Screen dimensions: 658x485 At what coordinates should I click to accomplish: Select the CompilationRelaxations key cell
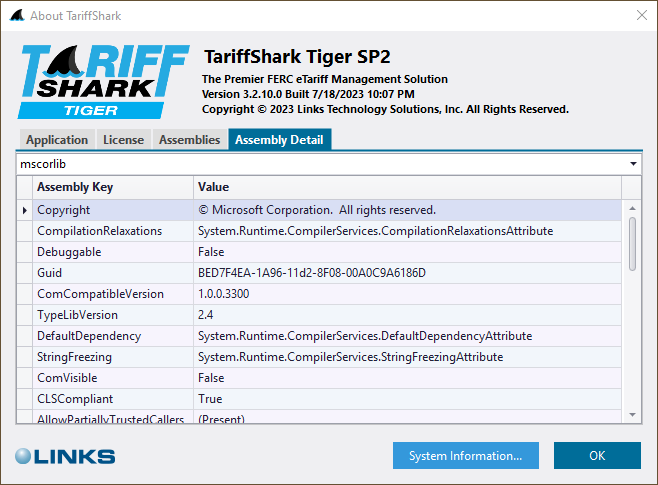coord(113,231)
